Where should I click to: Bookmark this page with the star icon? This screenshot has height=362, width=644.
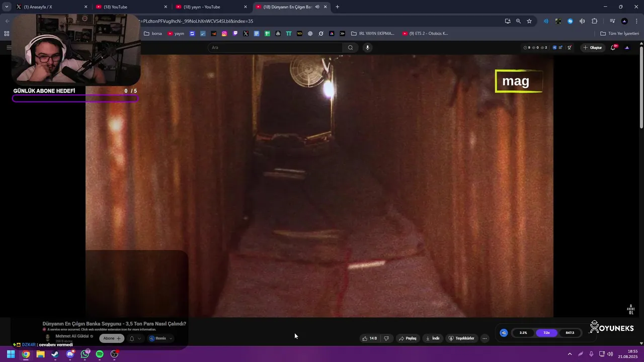pyautogui.click(x=529, y=21)
